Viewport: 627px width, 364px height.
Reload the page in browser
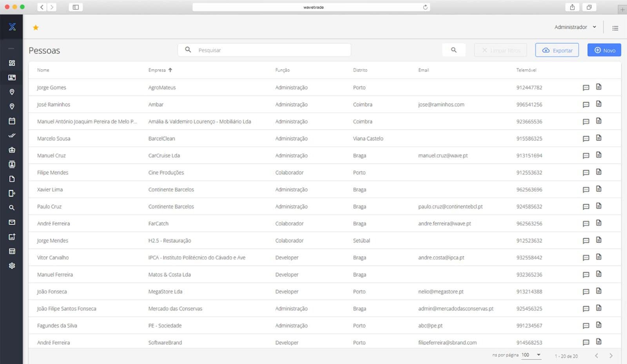pyautogui.click(x=425, y=7)
